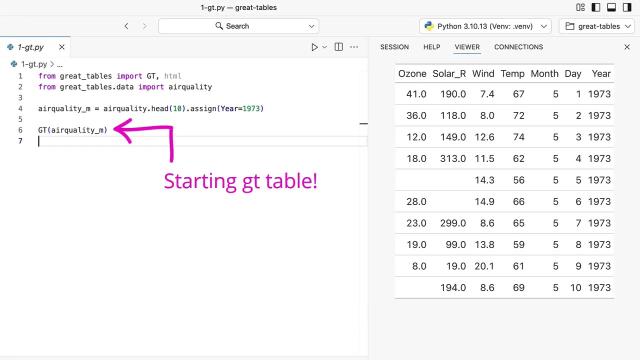Image resolution: width=640 pixels, height=360 pixels.
Task: Close the 1-gt.py editor tab
Action: coord(62,47)
